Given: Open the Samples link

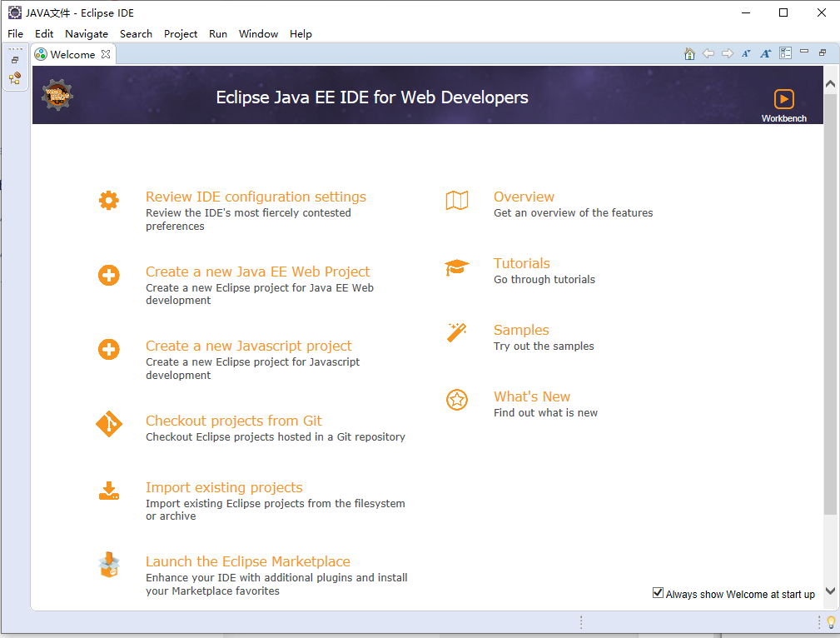Looking at the screenshot, I should (521, 330).
